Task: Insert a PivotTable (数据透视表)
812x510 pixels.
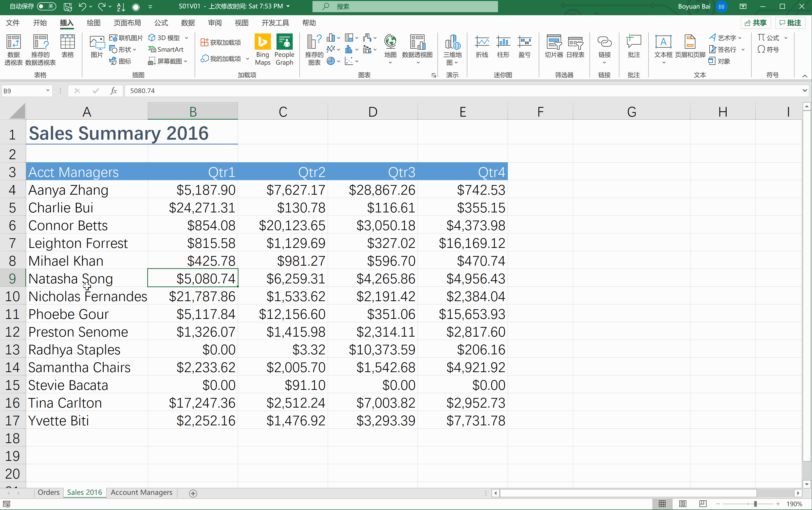Action: (13, 50)
